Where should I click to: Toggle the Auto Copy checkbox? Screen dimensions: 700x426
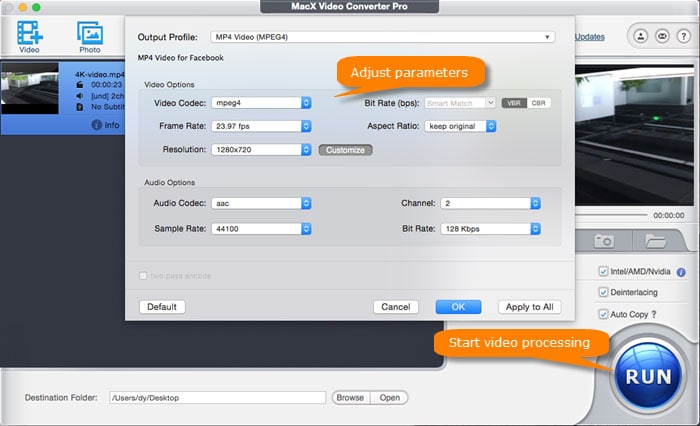(x=603, y=314)
